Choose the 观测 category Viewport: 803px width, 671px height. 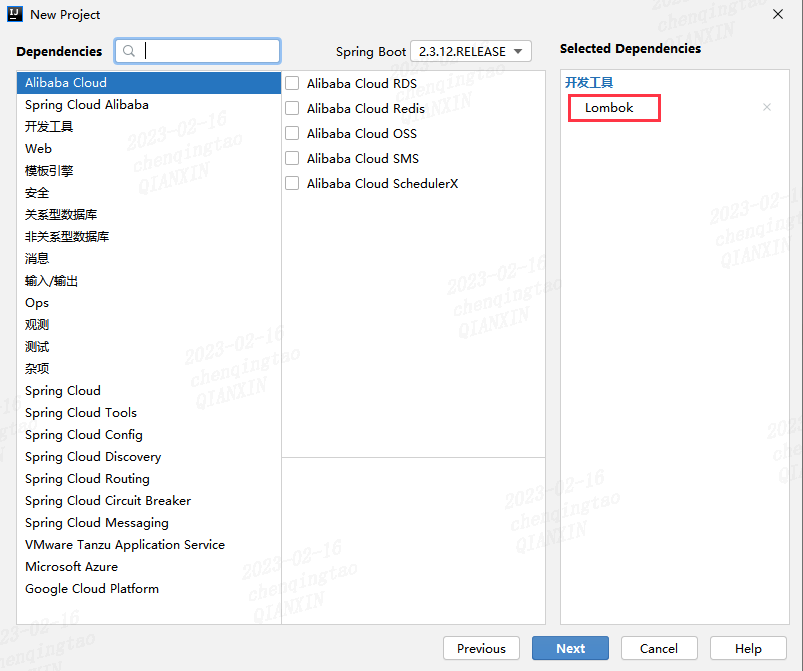point(149,325)
